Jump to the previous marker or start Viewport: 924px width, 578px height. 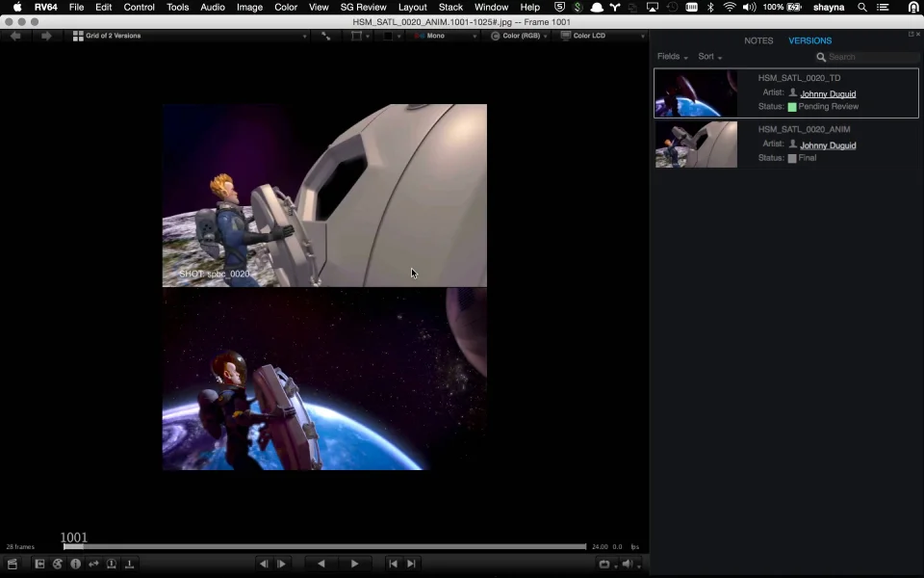click(x=393, y=564)
